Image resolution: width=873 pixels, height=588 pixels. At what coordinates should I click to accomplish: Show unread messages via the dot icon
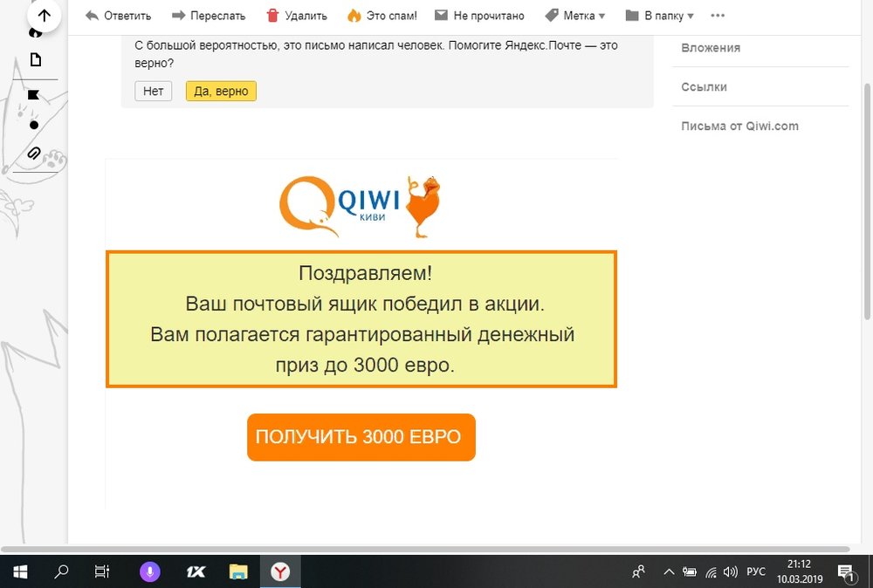(x=34, y=125)
